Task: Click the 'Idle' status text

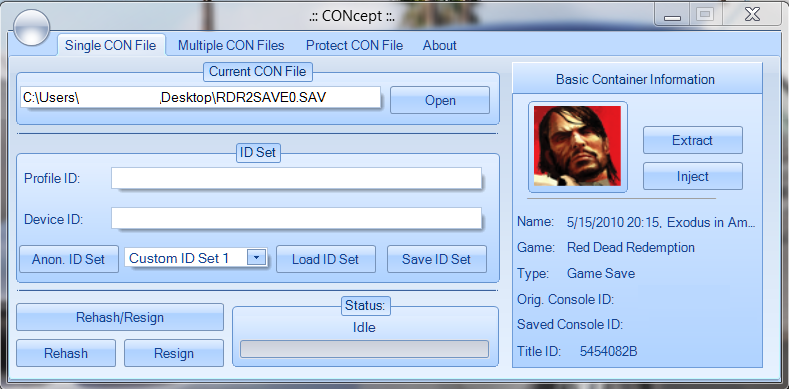Action: 364,328
